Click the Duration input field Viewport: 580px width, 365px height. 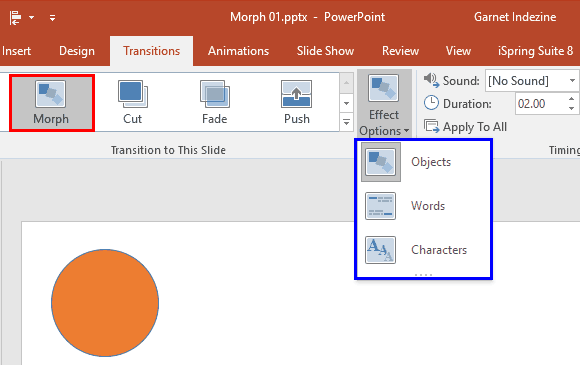pos(541,104)
